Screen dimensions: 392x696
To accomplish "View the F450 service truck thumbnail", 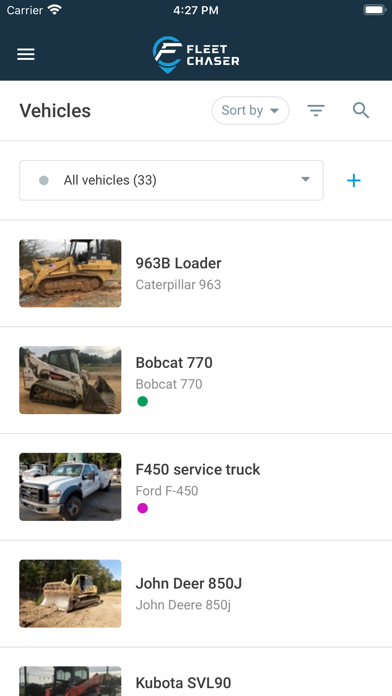I will click(x=70, y=486).
